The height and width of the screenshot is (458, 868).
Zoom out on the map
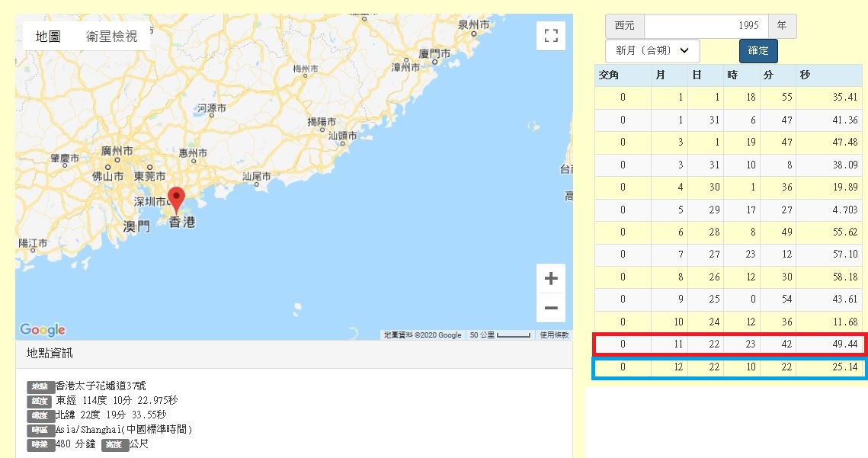click(x=550, y=309)
